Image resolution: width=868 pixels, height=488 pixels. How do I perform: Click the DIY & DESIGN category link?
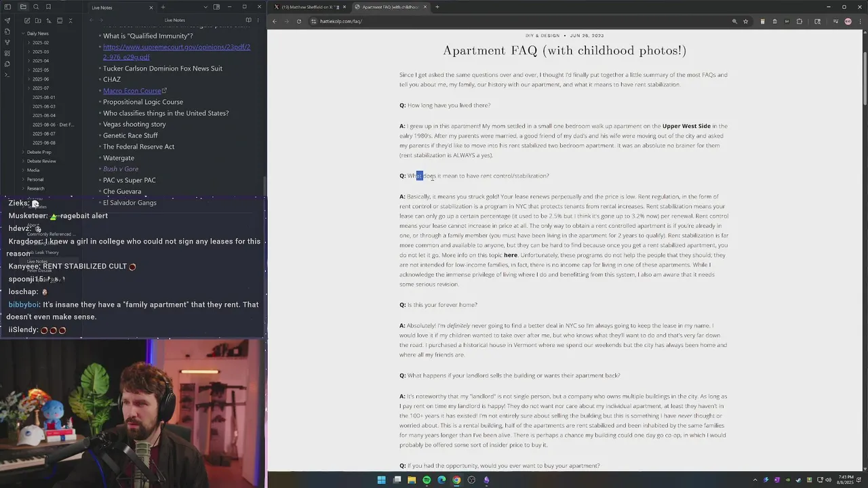click(x=542, y=35)
